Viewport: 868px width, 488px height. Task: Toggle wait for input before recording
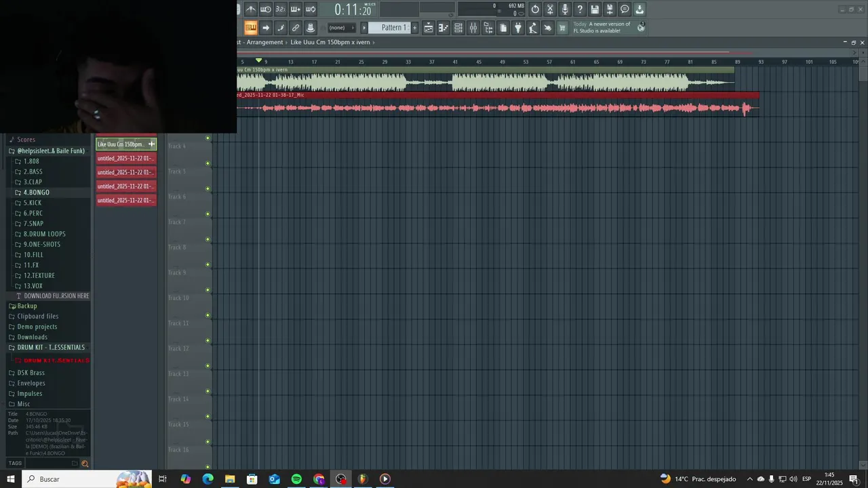266,9
